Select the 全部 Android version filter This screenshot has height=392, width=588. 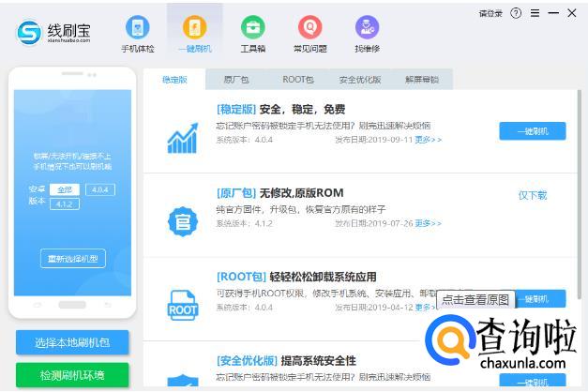pos(65,189)
